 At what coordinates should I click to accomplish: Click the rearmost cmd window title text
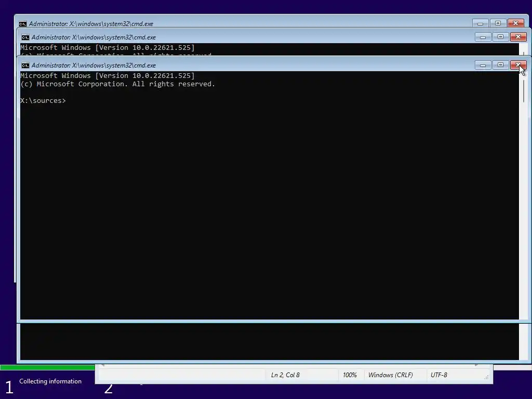click(91, 24)
